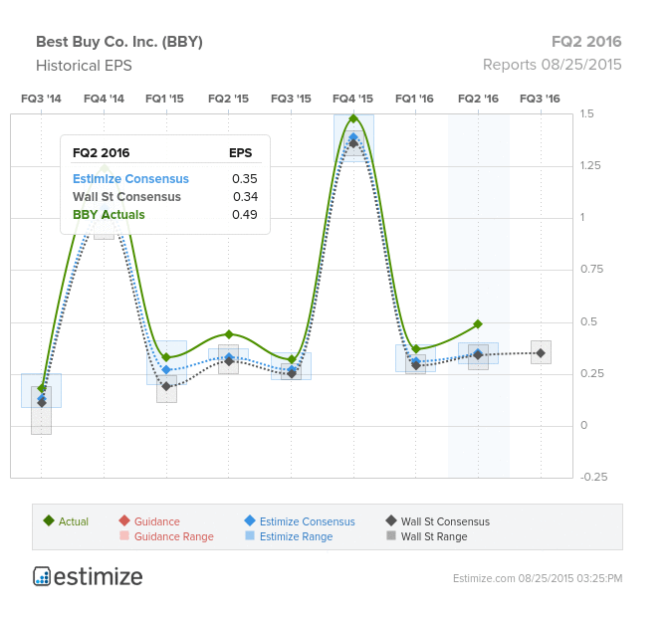Click the estimize logo icon
672x617 pixels.
coord(42,576)
